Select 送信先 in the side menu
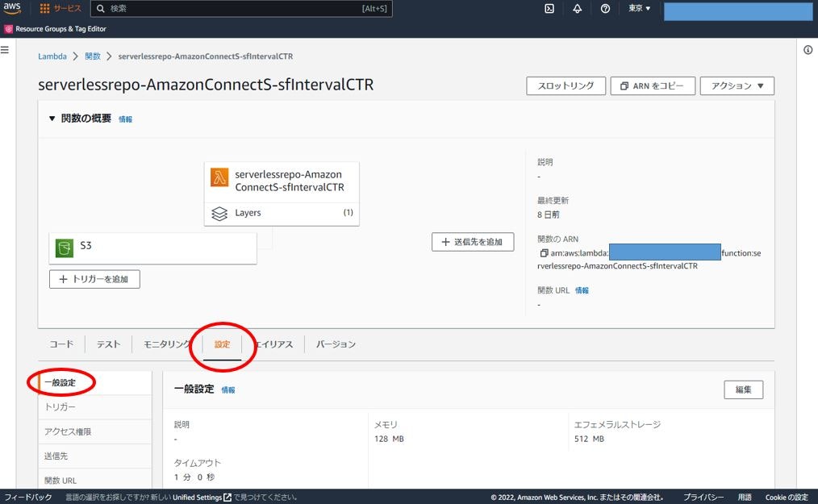 95,456
